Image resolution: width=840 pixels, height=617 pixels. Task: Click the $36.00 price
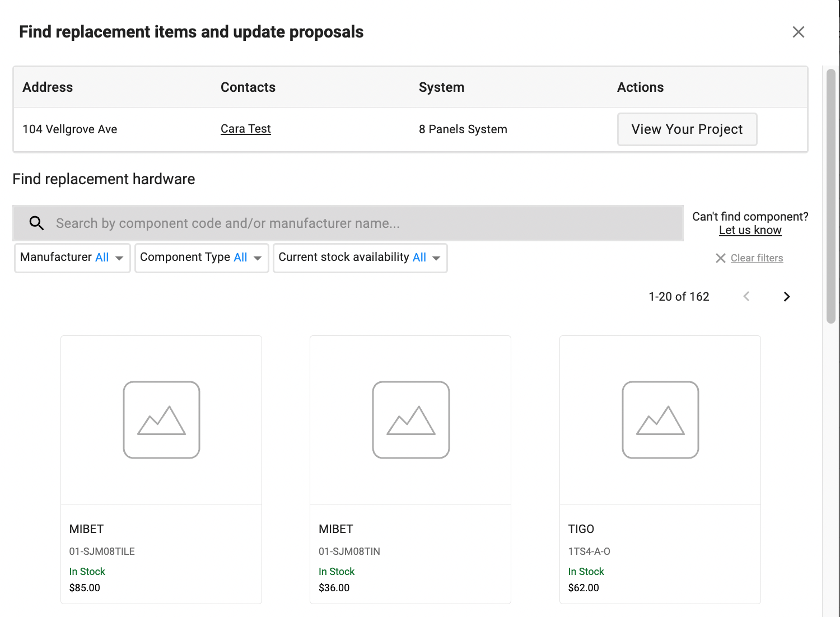point(334,588)
